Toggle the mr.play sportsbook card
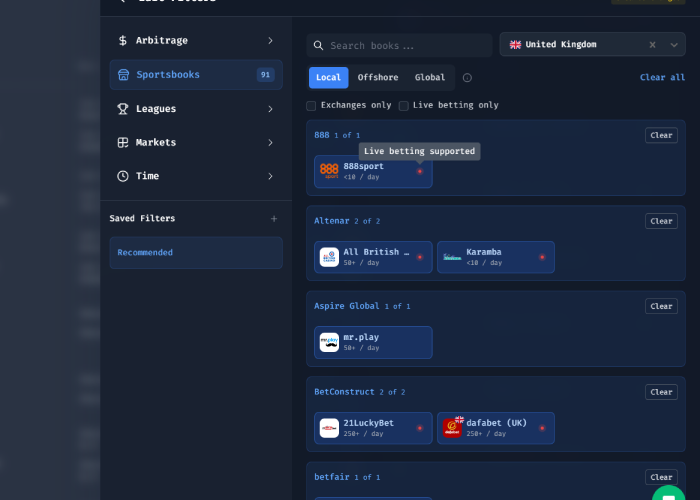This screenshot has width=700, height=500. point(373,342)
